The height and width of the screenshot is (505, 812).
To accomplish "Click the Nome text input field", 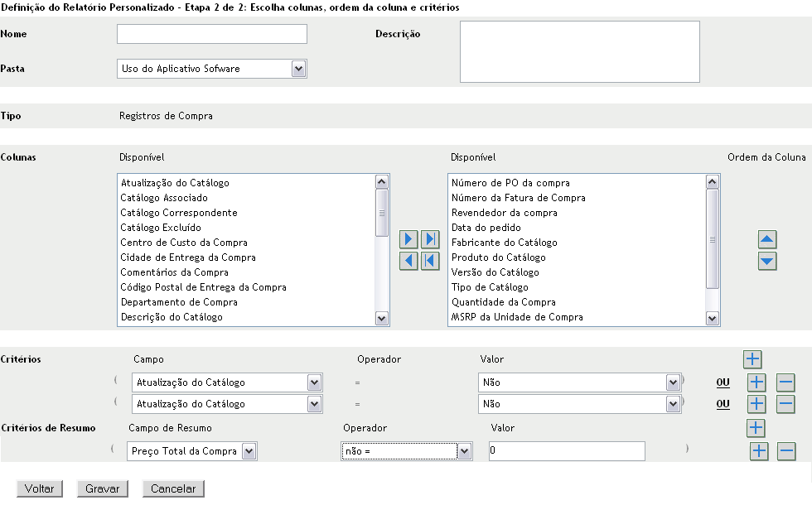I will (212, 34).
